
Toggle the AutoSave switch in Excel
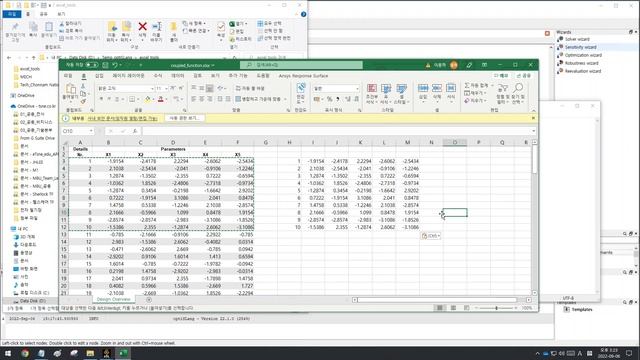tap(91, 65)
